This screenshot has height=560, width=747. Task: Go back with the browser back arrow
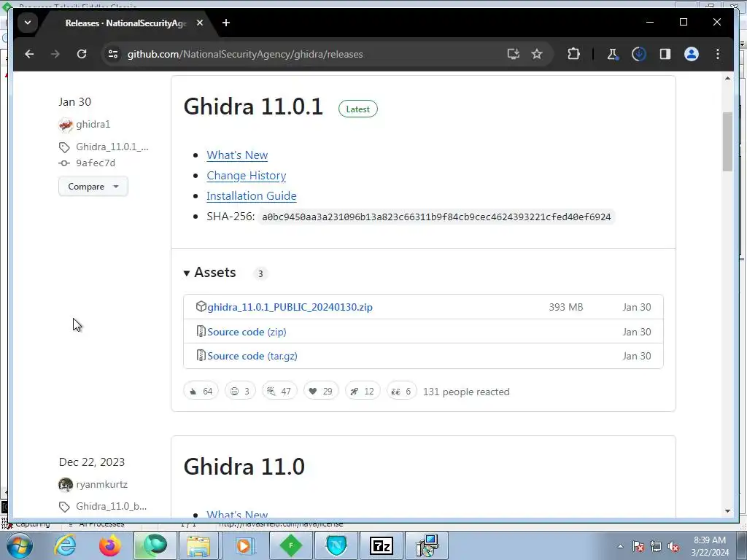click(x=29, y=54)
